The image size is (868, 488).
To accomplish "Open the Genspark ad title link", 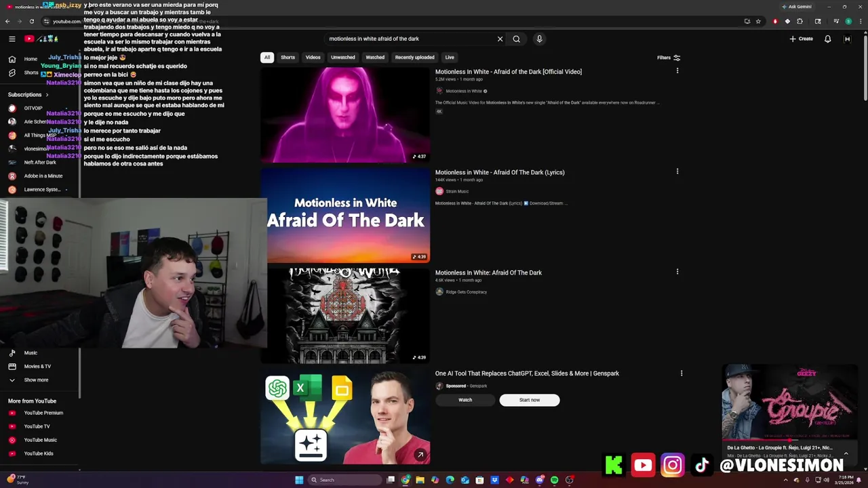I will pyautogui.click(x=527, y=373).
